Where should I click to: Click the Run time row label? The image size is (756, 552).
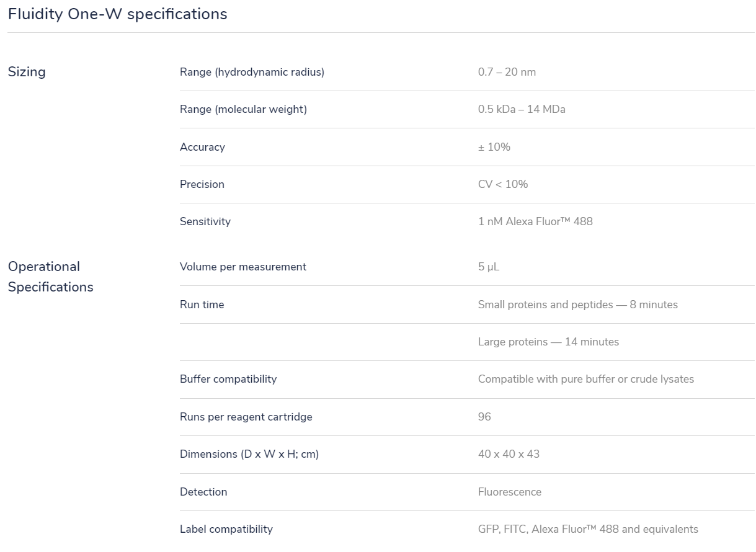(x=202, y=305)
